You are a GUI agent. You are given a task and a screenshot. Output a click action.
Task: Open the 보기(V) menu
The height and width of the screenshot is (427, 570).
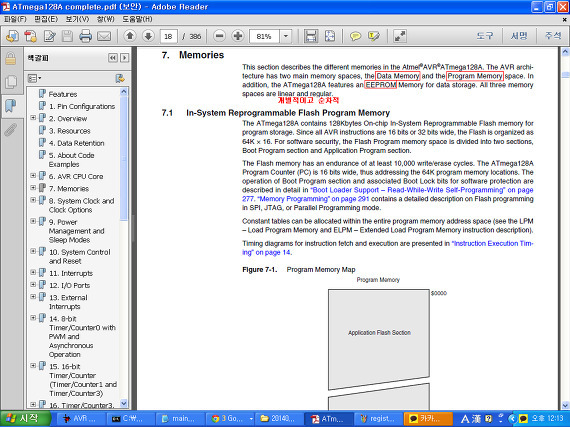click(77, 19)
